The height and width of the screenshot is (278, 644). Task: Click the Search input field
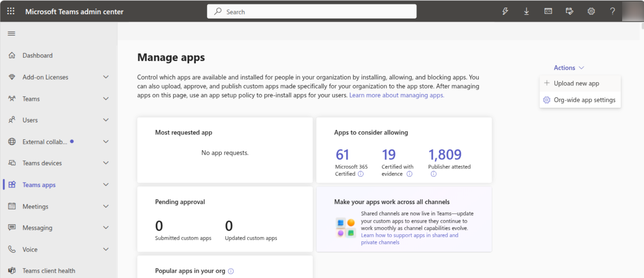312,11
